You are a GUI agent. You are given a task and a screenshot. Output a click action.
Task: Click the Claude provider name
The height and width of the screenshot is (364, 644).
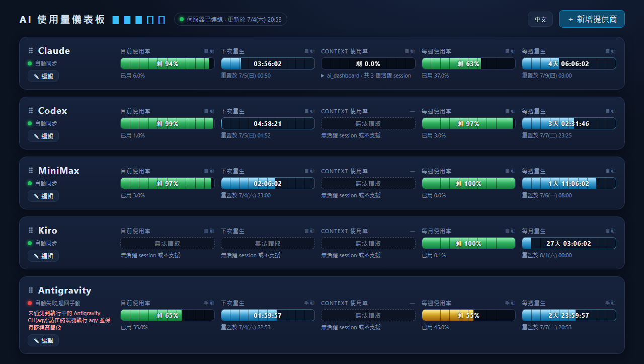point(54,51)
